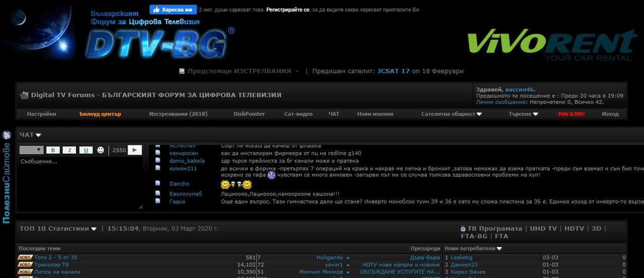Click the sad purple emoticon in юлиян211's message

tap(271, 175)
